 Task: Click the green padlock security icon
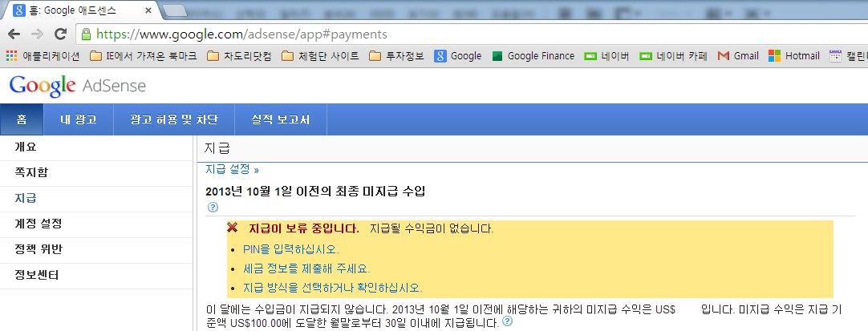pos(86,34)
